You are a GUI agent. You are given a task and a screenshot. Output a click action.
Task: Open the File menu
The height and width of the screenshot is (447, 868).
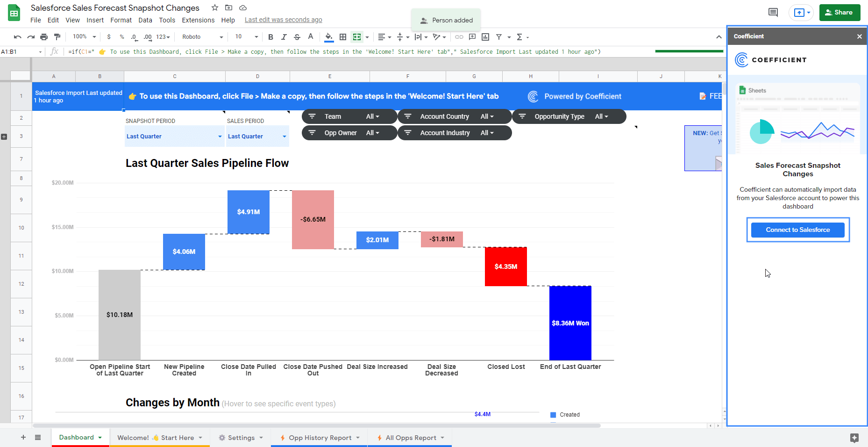(36, 20)
